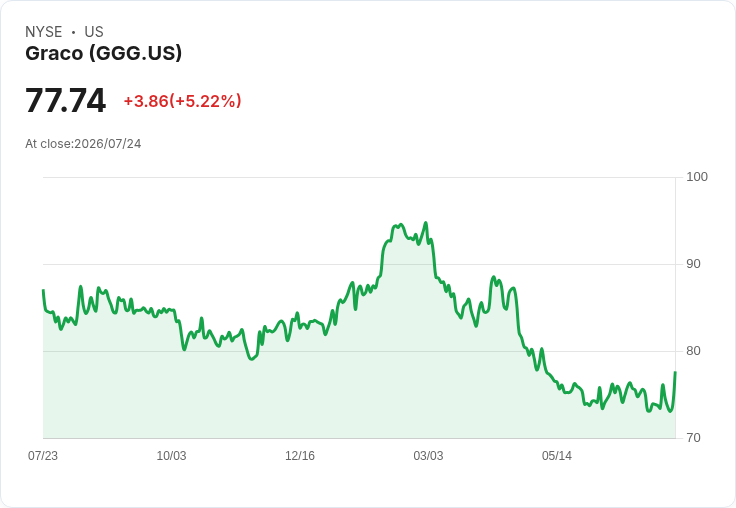Screen dimensions: 736x508
Task: Click the 70 y-axis price label
Action: click(x=693, y=438)
